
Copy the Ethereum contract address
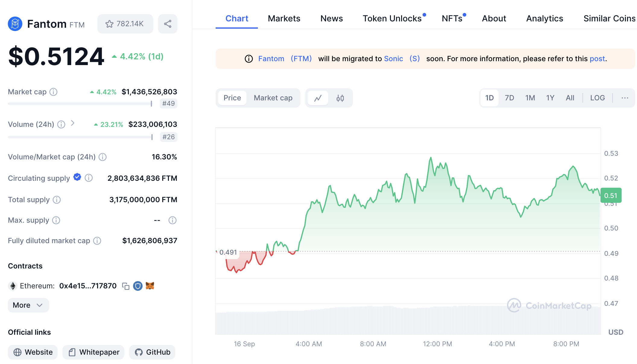tap(126, 286)
